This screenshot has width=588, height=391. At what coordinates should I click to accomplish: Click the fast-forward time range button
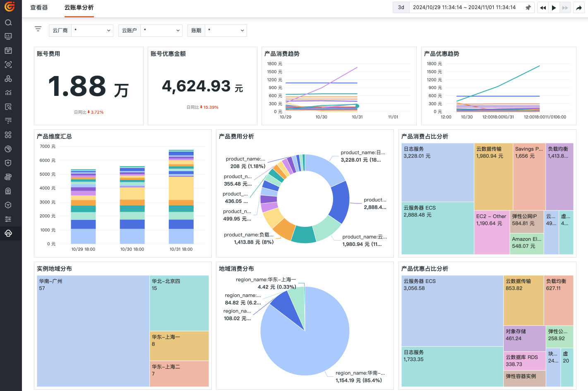pos(565,7)
